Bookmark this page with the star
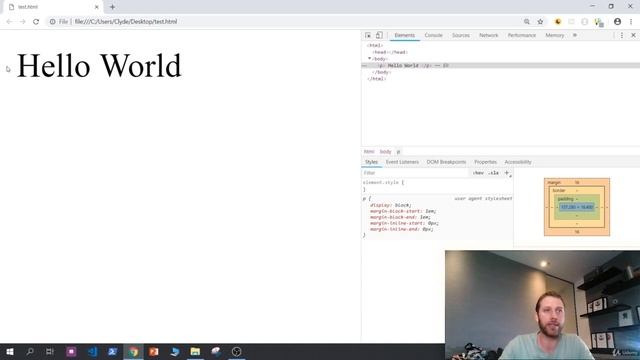The width and height of the screenshot is (640, 360). tap(540, 22)
